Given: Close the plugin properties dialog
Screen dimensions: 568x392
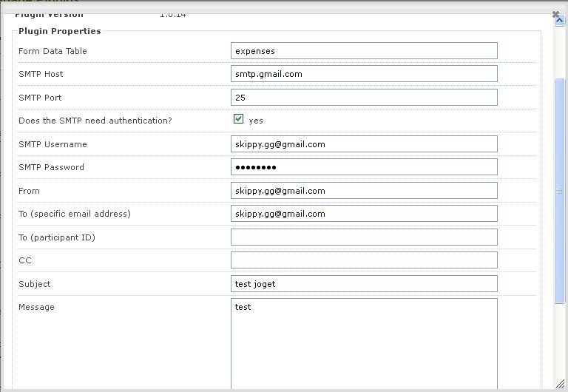Looking at the screenshot, I should click(x=556, y=14).
